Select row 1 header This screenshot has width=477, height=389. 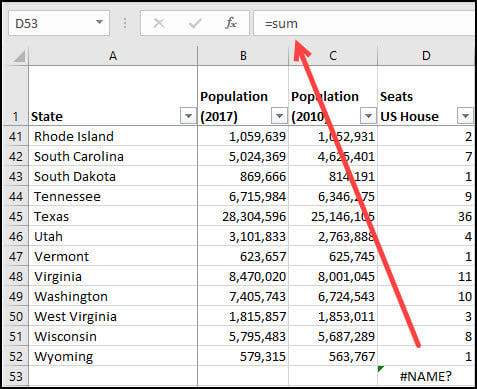pyautogui.click(x=16, y=95)
